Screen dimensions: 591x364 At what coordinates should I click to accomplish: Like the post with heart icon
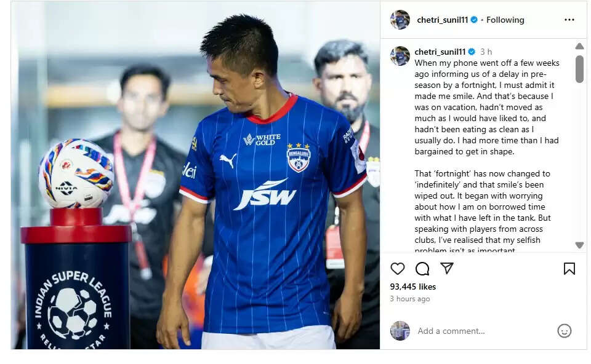pos(397,269)
